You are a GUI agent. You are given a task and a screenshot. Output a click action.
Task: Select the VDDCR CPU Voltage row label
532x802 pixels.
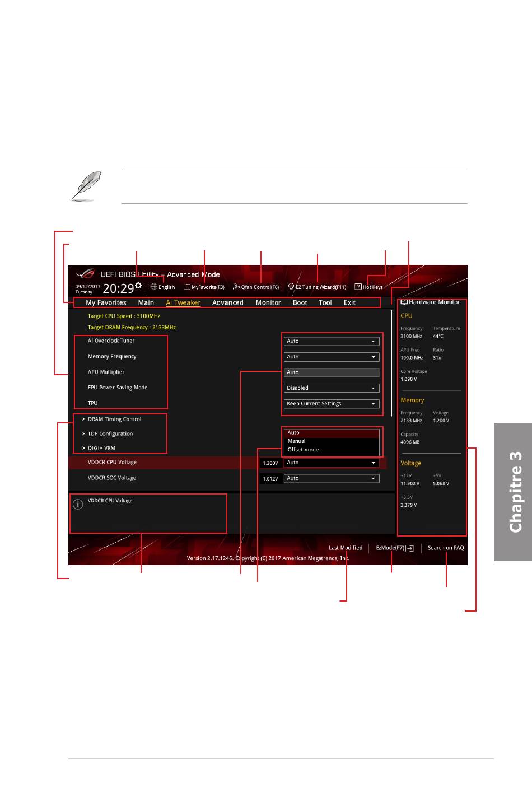[112, 463]
